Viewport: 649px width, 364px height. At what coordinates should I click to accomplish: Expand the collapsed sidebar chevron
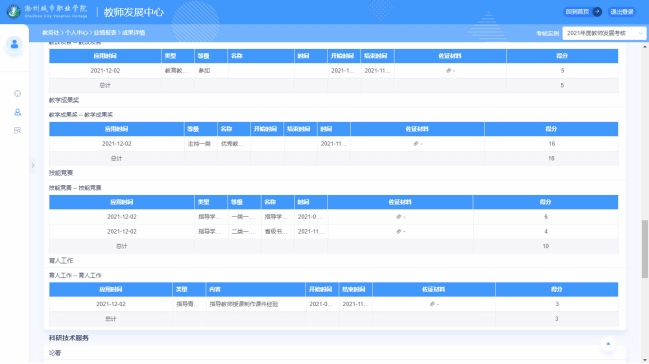(x=33, y=165)
